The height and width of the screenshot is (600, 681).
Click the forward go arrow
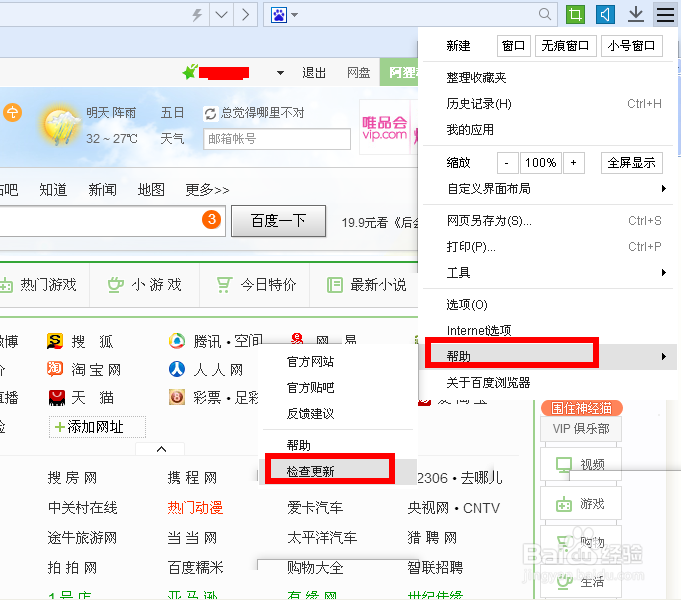pos(246,15)
